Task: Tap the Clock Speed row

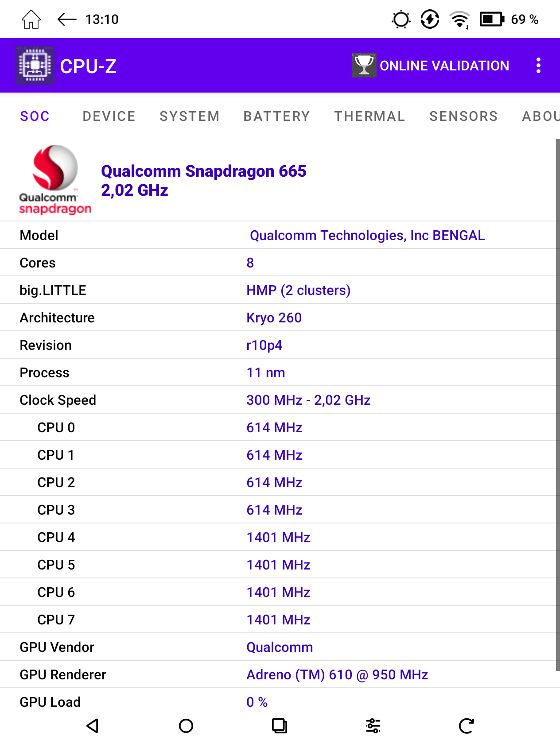Action: tap(280, 400)
